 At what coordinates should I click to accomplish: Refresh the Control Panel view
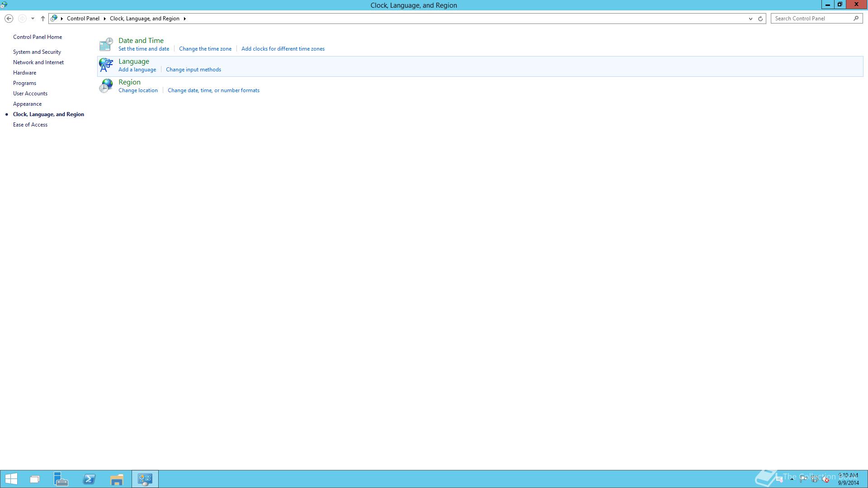tap(760, 19)
